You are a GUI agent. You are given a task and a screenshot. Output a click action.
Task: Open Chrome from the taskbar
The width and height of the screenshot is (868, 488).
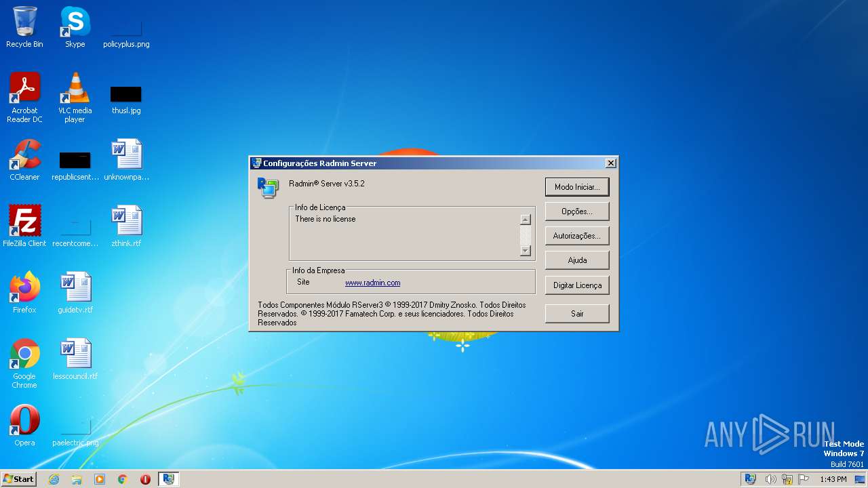click(x=123, y=479)
